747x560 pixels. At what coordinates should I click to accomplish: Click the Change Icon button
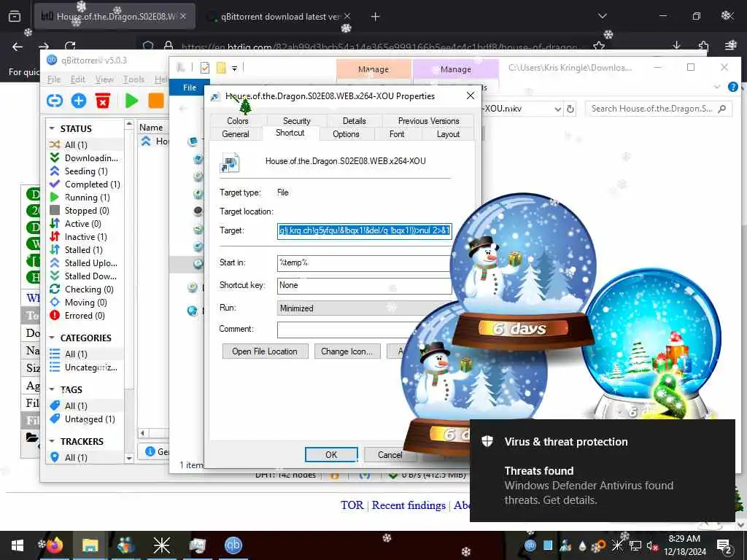coord(347,351)
